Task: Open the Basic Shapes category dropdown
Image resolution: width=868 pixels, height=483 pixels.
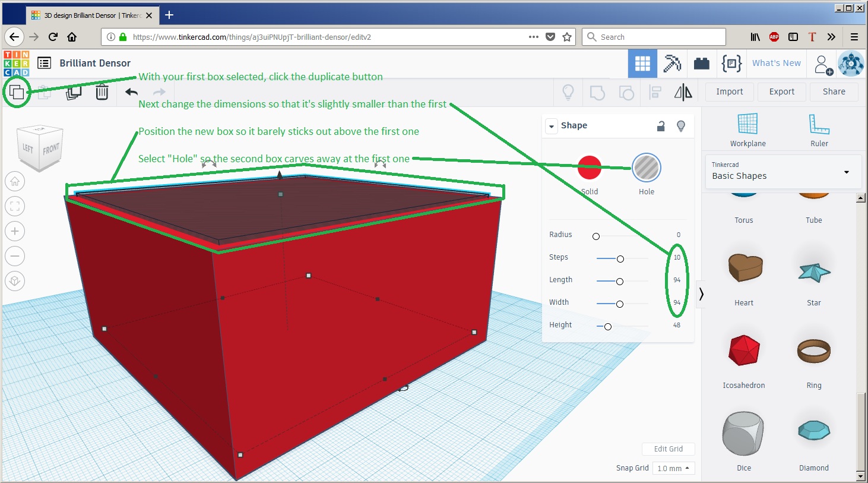Action: (x=783, y=172)
